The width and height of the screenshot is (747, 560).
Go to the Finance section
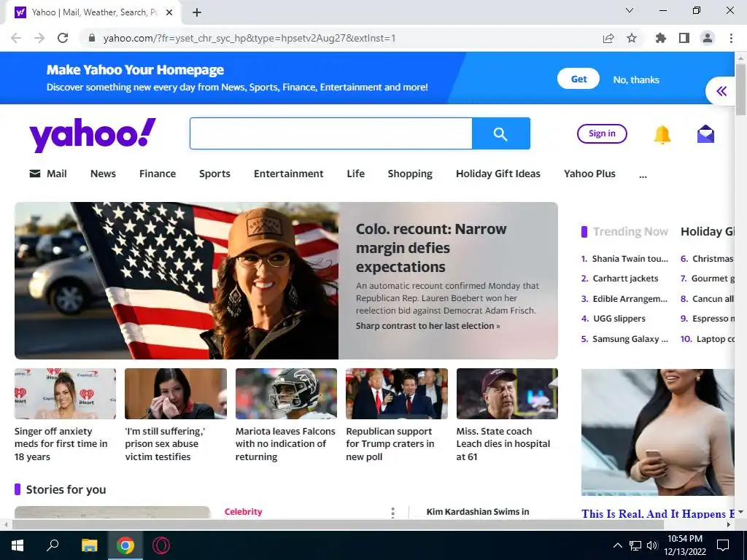tap(158, 174)
